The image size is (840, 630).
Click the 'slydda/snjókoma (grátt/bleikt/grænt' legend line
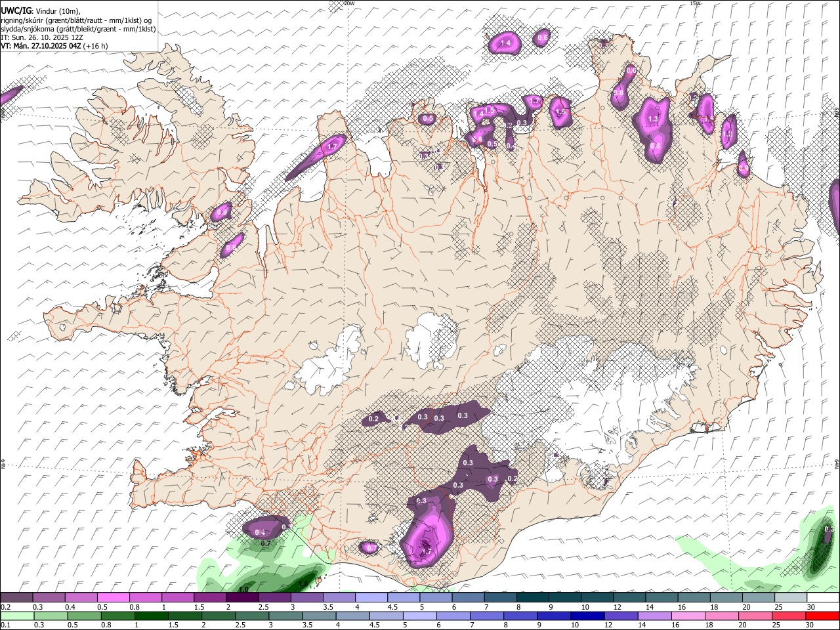point(78,29)
